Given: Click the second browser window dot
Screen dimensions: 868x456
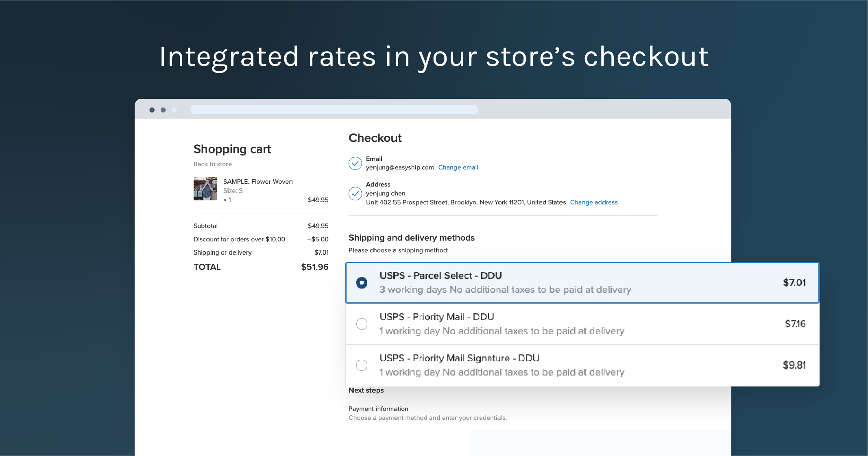Looking at the screenshot, I should (x=163, y=110).
